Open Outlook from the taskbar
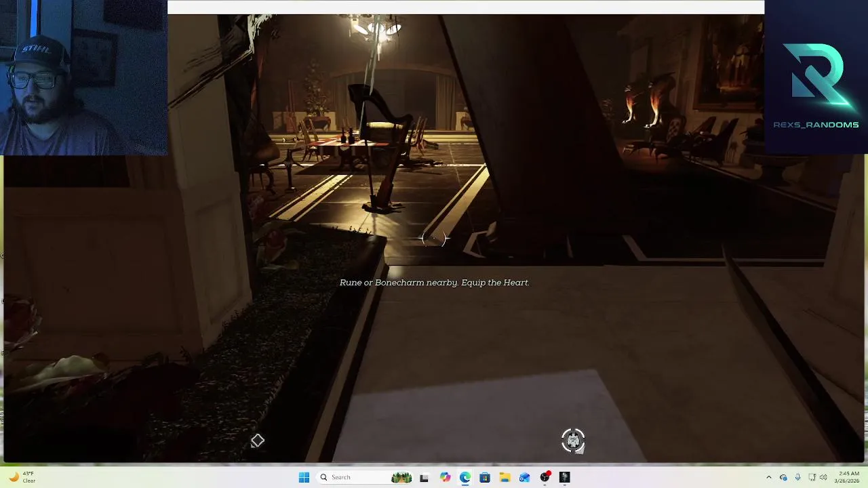 tap(524, 477)
